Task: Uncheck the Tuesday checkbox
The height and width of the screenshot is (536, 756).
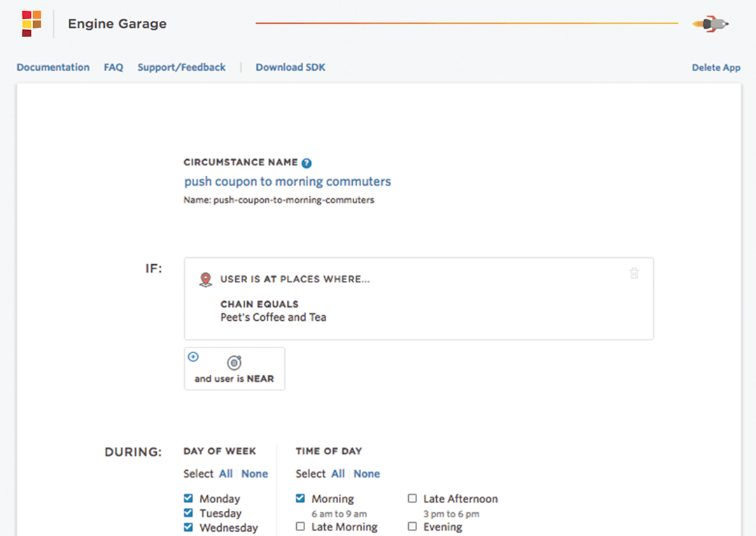Action: (x=188, y=513)
